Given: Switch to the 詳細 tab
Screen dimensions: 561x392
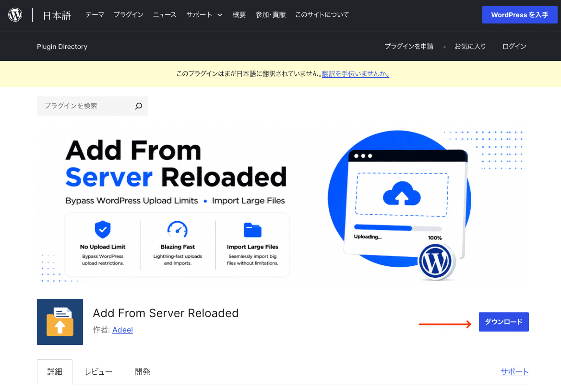Looking at the screenshot, I should 55,372.
